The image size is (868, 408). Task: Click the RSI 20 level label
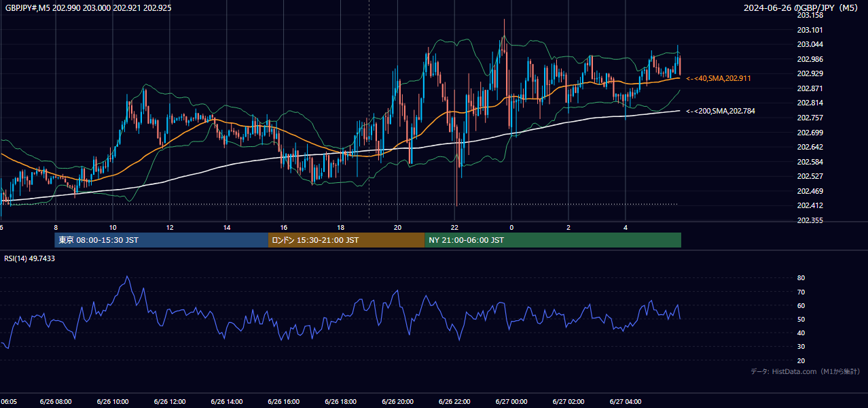pyautogui.click(x=801, y=360)
